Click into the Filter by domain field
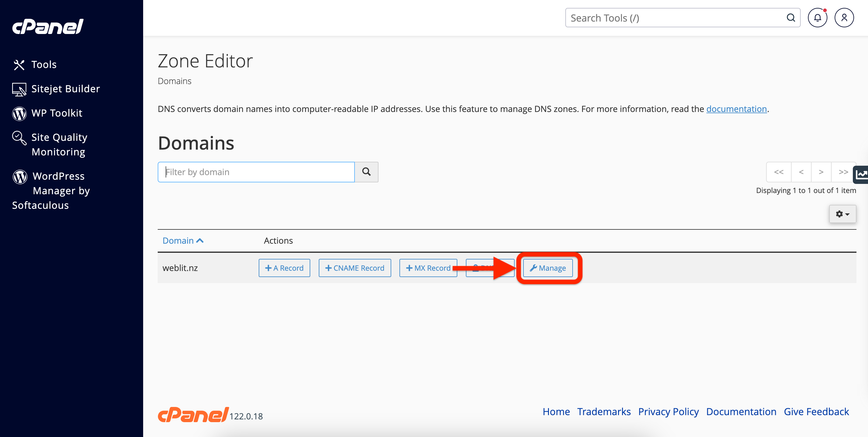The image size is (868, 437). point(256,172)
